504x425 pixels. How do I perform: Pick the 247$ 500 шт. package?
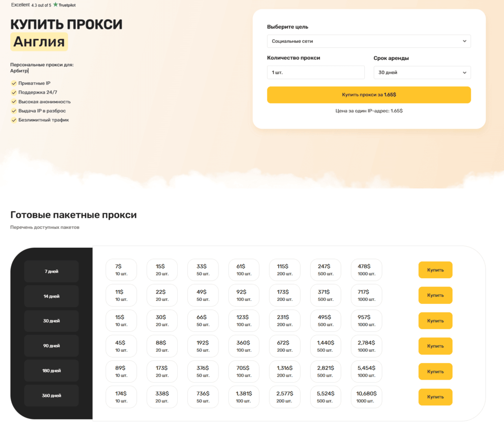(x=326, y=270)
